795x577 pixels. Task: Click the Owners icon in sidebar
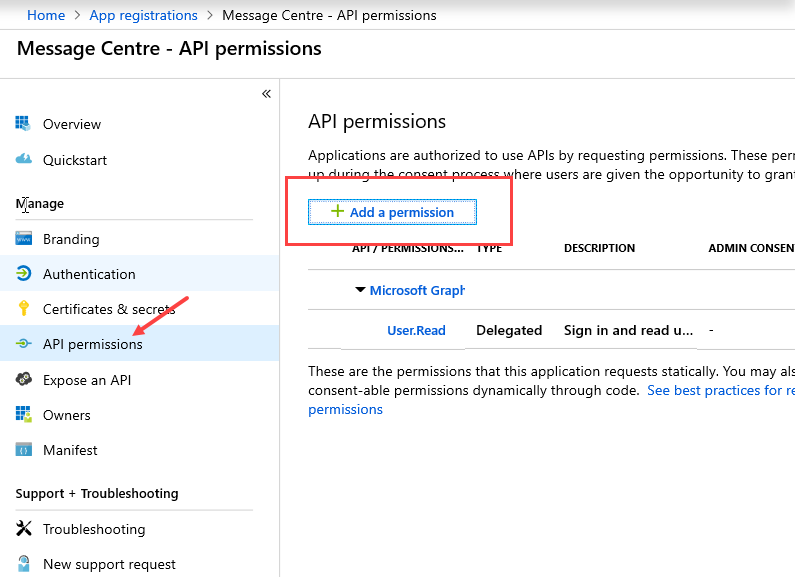tap(23, 414)
